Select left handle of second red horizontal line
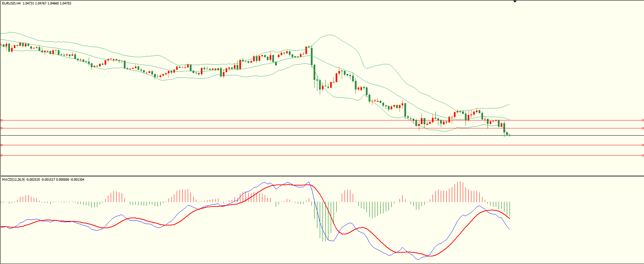This screenshot has height=264, width=644. click(x=2, y=128)
